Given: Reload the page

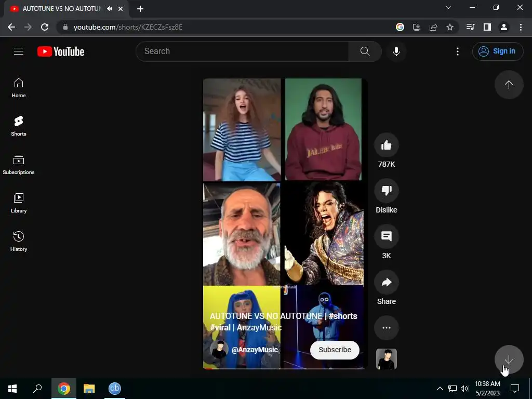Looking at the screenshot, I should click(x=45, y=27).
